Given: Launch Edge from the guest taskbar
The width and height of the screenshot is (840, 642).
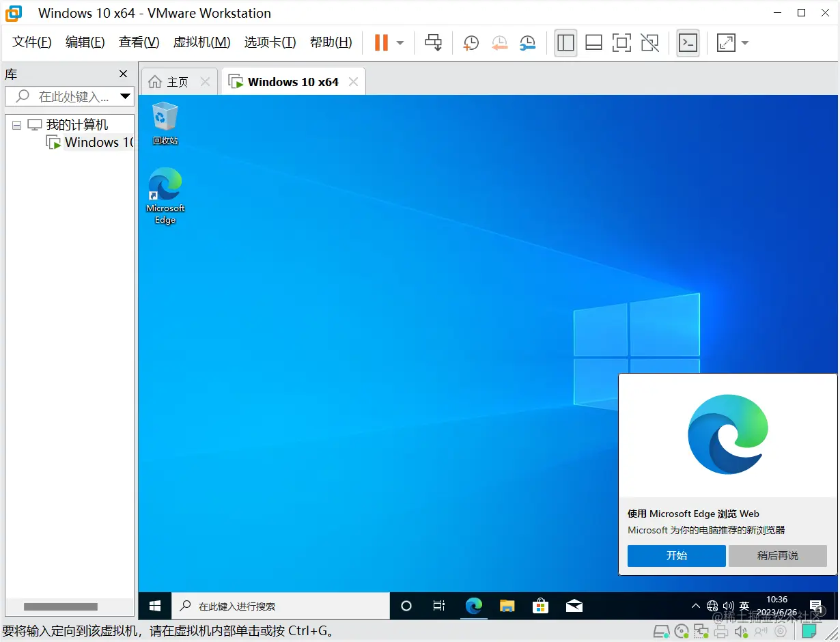Looking at the screenshot, I should 473,606.
